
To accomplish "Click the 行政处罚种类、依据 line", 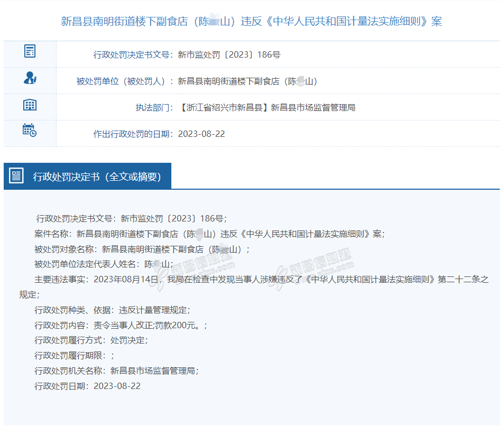I will [112, 310].
